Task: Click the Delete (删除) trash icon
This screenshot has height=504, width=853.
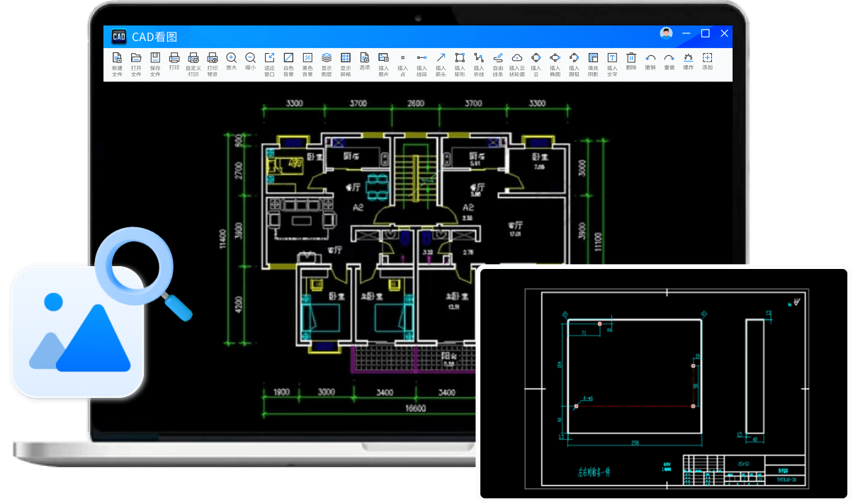Action: pyautogui.click(x=631, y=58)
